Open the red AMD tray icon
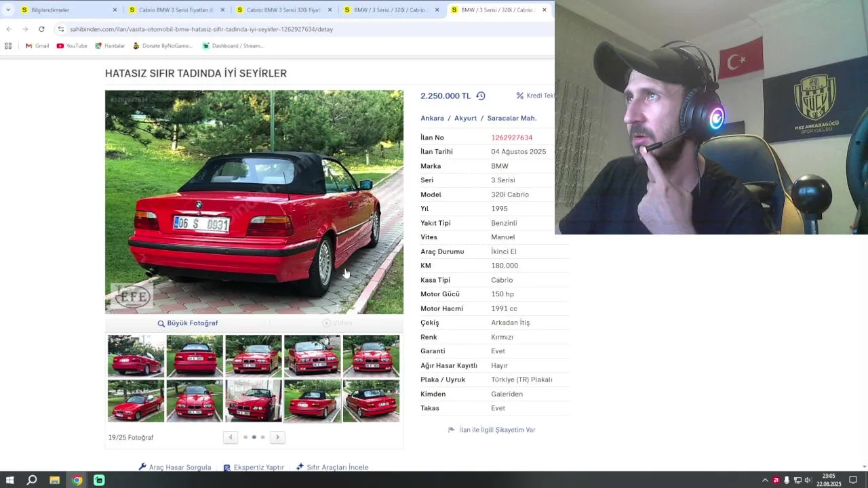The width and height of the screenshot is (868, 488). 776,481
